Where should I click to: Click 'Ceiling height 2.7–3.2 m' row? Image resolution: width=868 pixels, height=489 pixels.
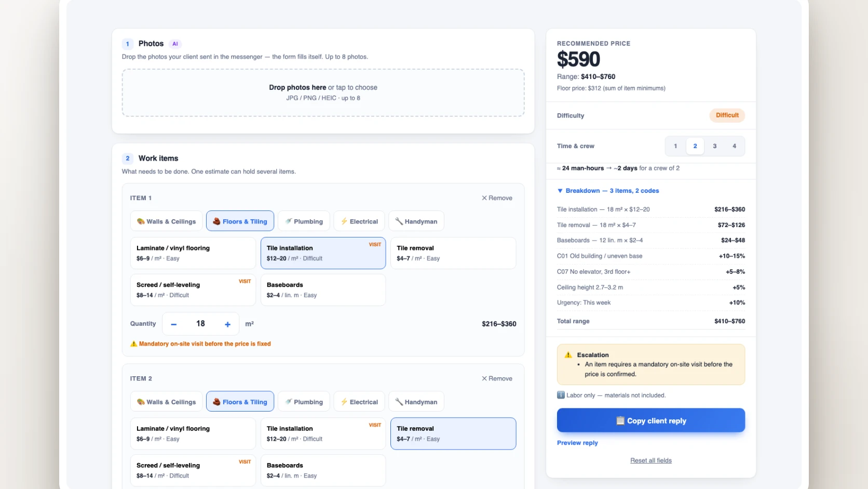click(651, 287)
